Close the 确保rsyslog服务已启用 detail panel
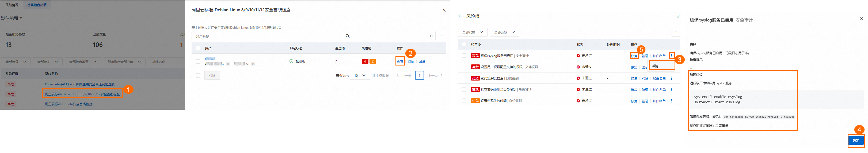 tap(862, 19)
